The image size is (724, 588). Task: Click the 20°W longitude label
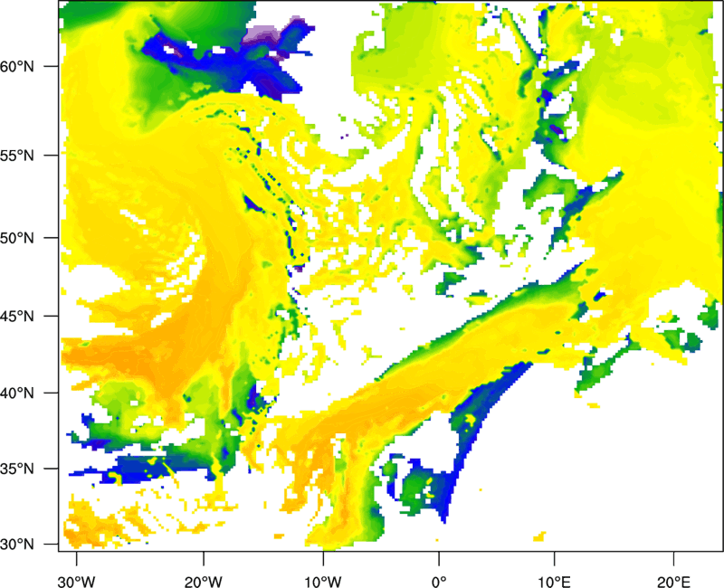pos(204,582)
